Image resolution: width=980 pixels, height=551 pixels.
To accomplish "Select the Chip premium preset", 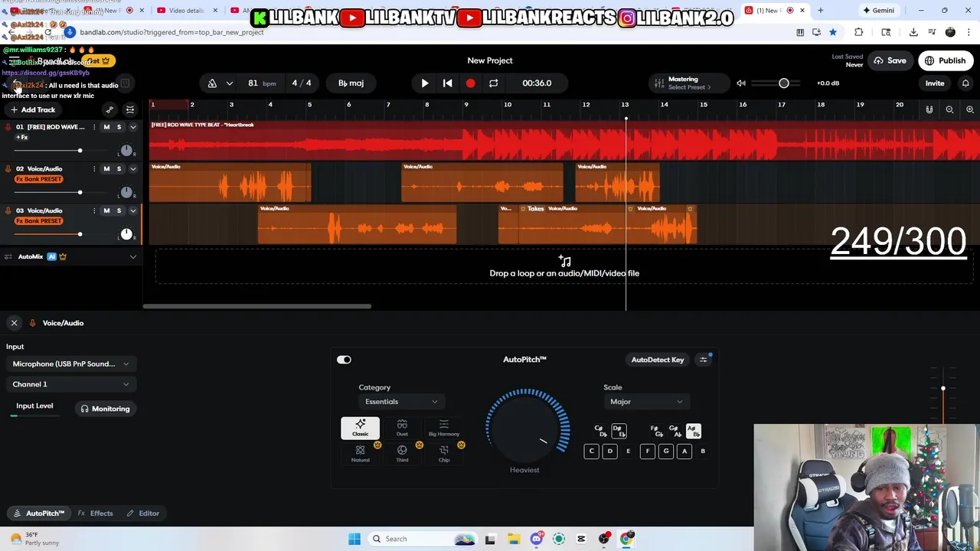I will pos(444,453).
